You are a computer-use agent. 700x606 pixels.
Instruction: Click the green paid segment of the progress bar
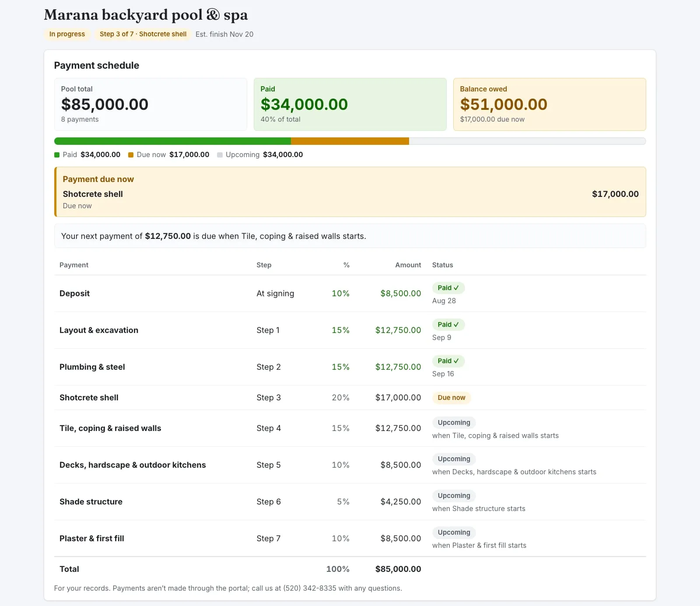point(172,141)
